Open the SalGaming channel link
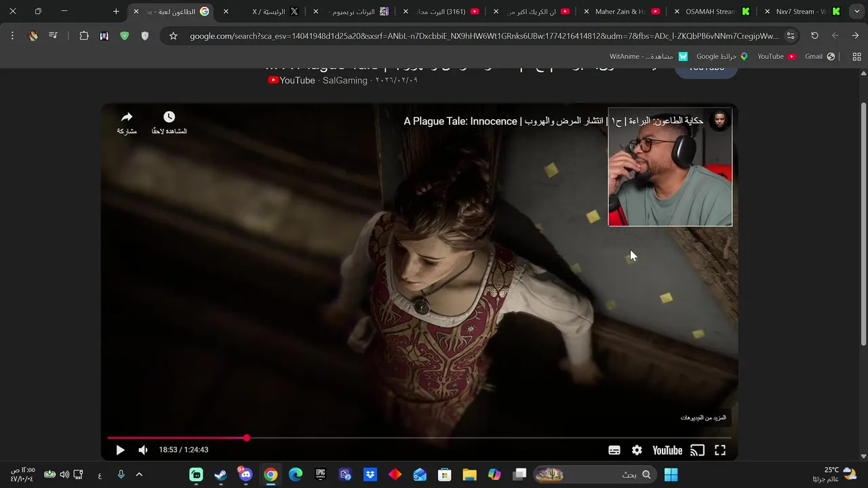The height and width of the screenshot is (488, 868). point(344,81)
